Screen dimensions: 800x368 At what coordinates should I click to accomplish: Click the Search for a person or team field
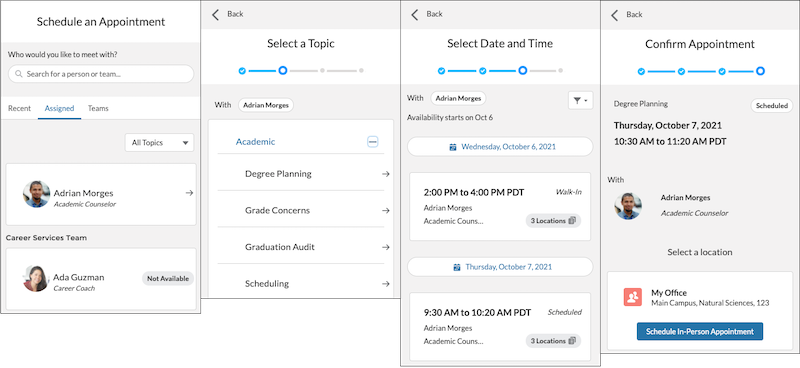pyautogui.click(x=101, y=74)
